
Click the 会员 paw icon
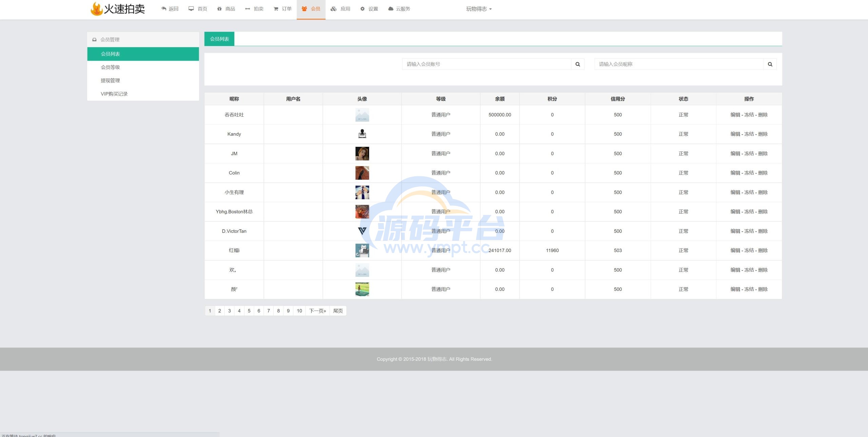(x=304, y=9)
